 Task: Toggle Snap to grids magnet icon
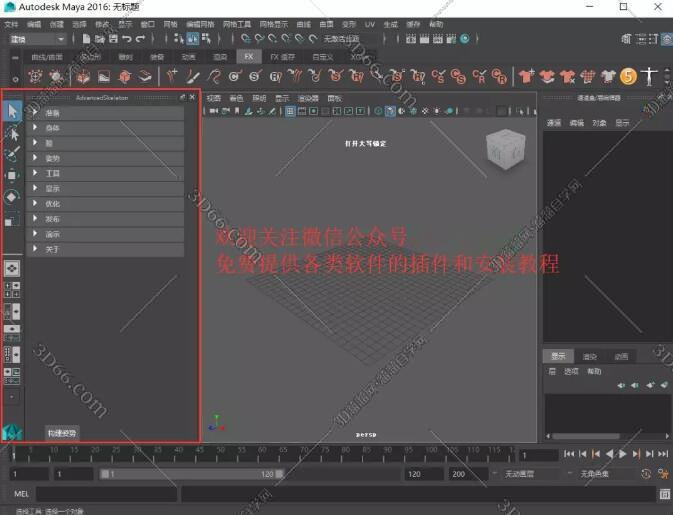246,39
